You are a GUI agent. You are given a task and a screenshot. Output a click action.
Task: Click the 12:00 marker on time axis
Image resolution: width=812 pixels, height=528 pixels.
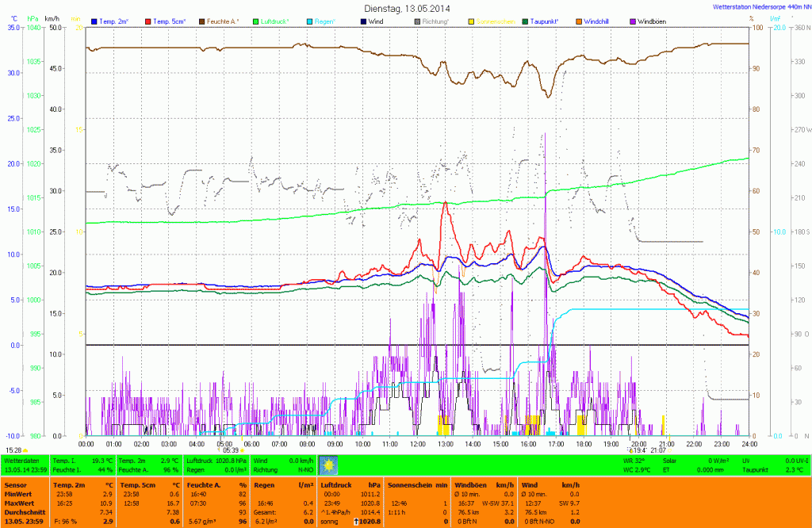(417, 444)
